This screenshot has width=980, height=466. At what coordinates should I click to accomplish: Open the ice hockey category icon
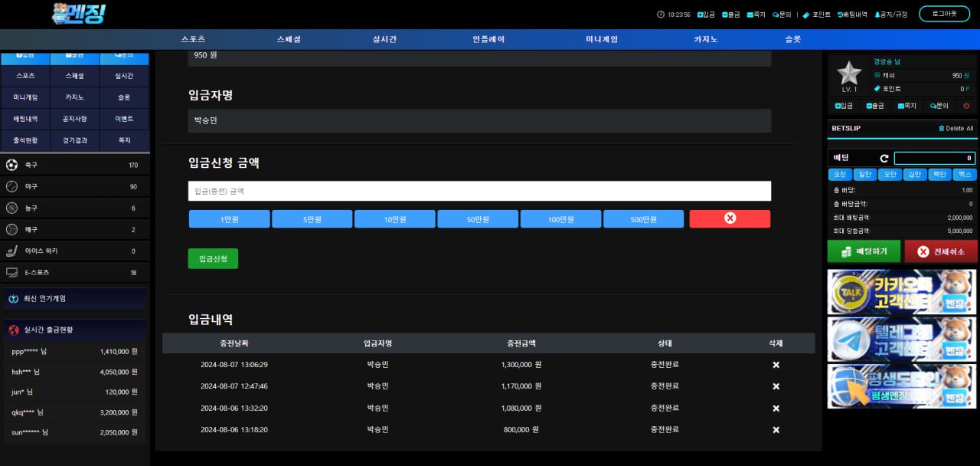point(12,251)
